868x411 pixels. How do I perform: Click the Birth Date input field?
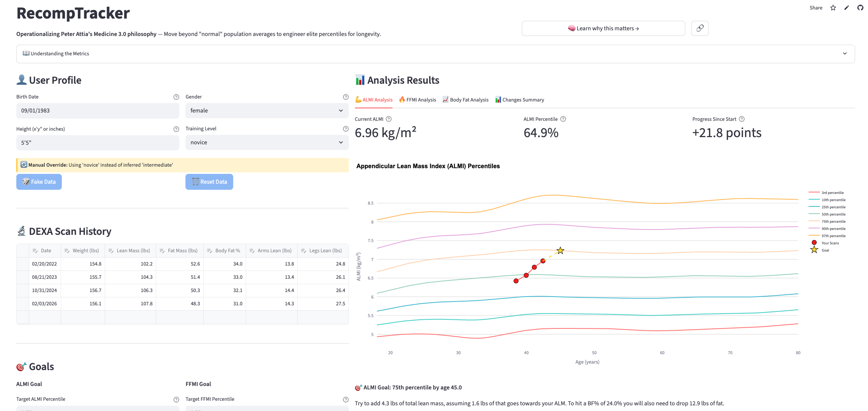tap(97, 111)
